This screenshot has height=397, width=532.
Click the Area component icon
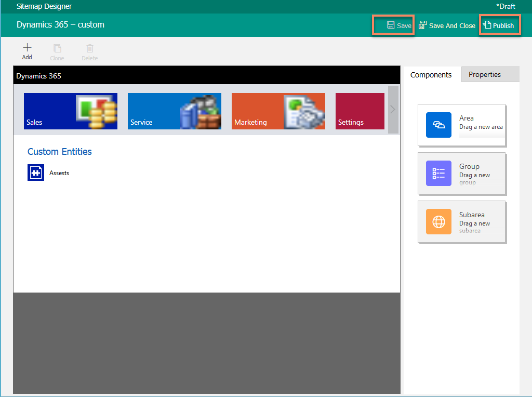coord(438,125)
